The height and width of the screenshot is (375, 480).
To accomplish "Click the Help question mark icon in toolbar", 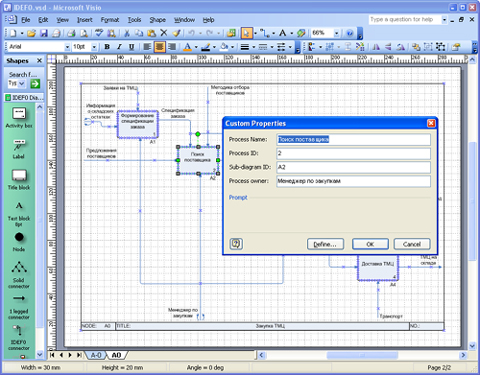I will (349, 33).
